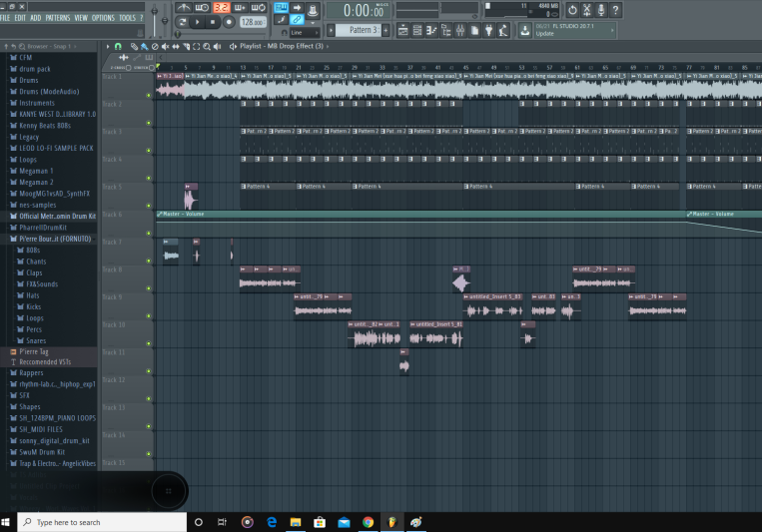Select the playlist Draw pencil tool
Image resolution: width=762 pixels, height=532 pixels.
pos(134,46)
